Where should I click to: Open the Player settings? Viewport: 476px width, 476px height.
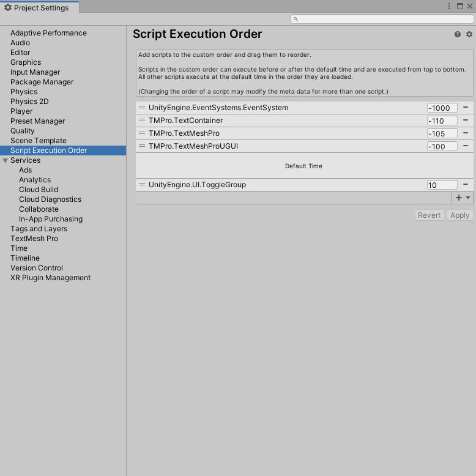(21, 111)
